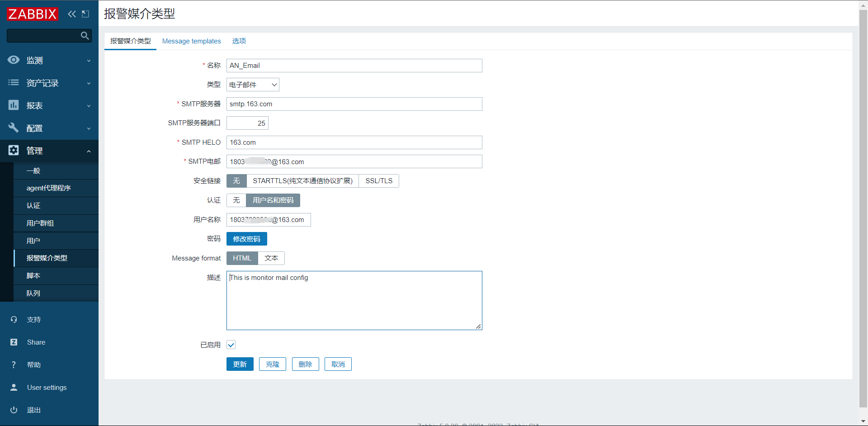Click the 用户名称 input field

pos(269,220)
